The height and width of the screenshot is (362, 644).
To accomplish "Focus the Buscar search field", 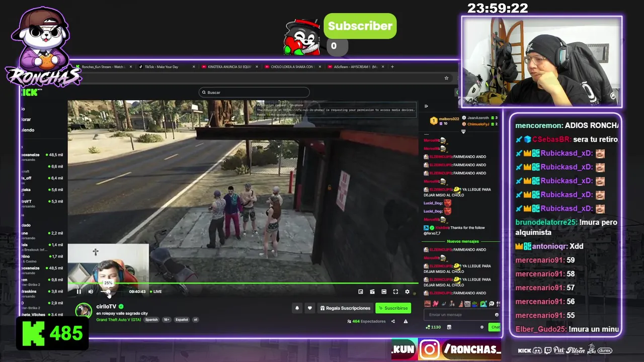I will coord(254,93).
